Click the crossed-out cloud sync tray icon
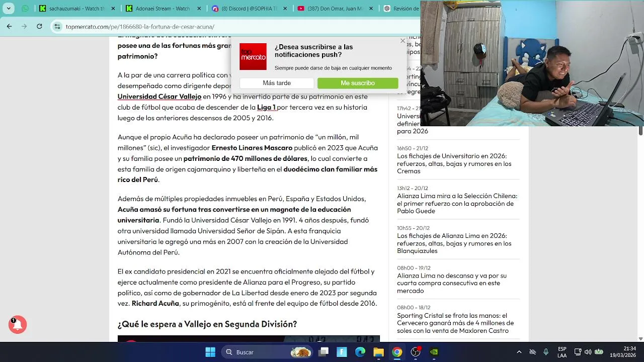This screenshot has width=644, height=362. (532, 352)
